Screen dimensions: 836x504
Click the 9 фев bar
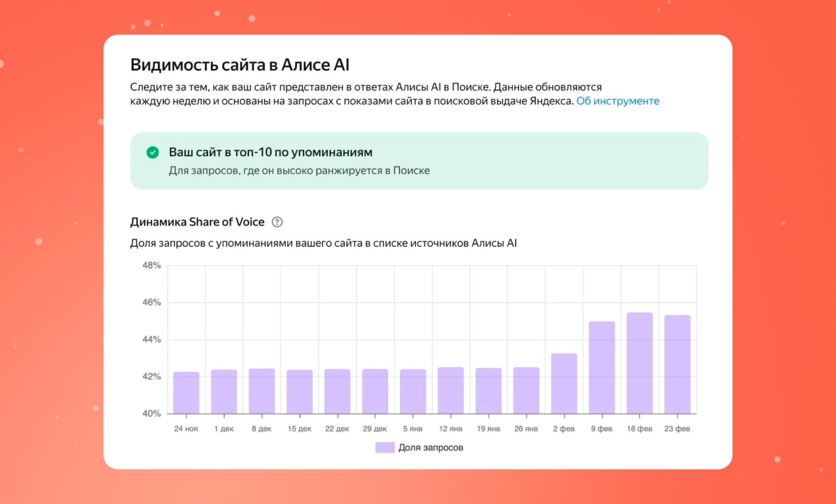[x=602, y=368]
